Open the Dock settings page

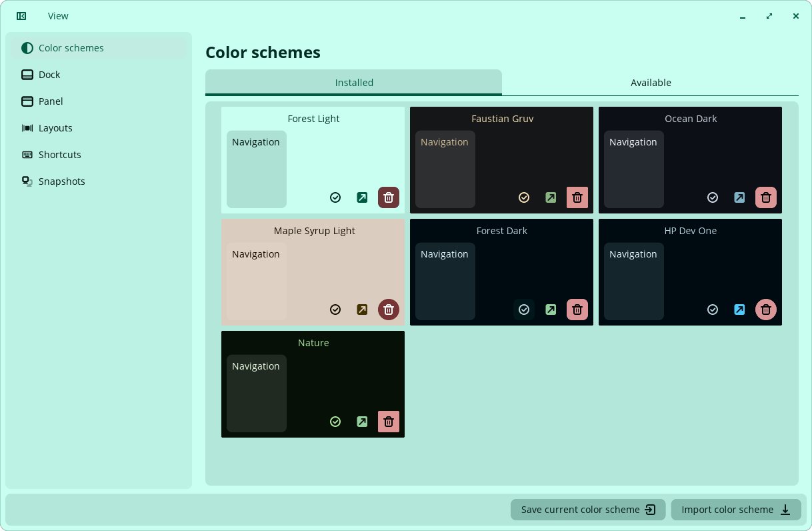(99, 75)
